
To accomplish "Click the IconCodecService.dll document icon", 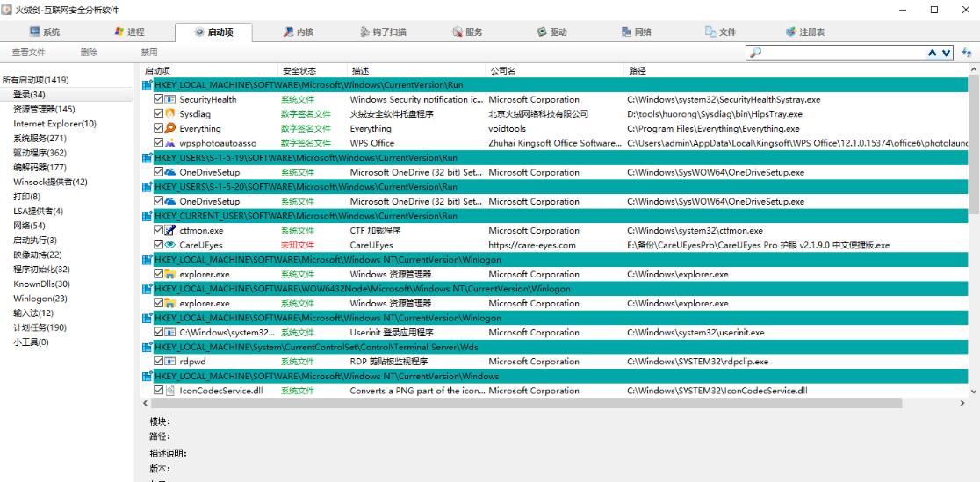I will (x=169, y=391).
